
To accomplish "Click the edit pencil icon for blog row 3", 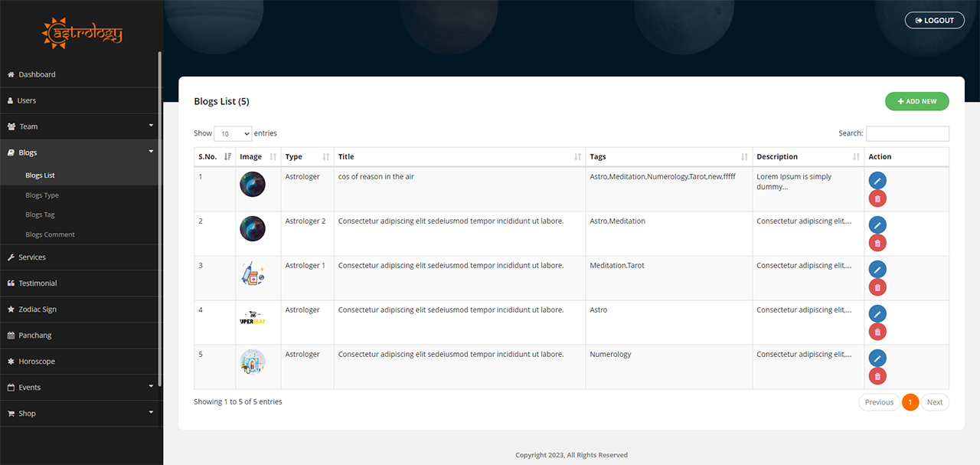I will point(877,270).
